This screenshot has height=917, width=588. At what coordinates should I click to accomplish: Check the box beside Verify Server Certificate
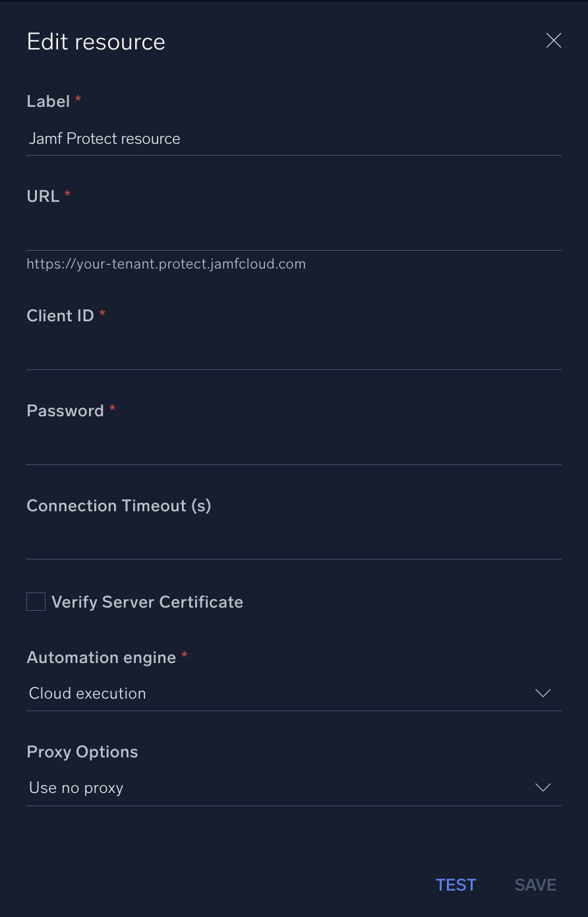pos(36,602)
